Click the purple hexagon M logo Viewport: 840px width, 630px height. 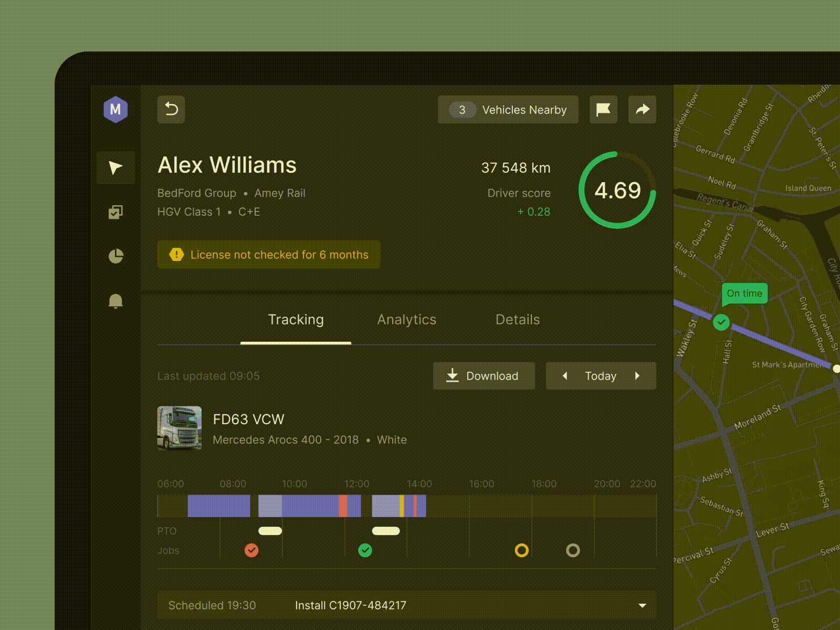[115, 109]
